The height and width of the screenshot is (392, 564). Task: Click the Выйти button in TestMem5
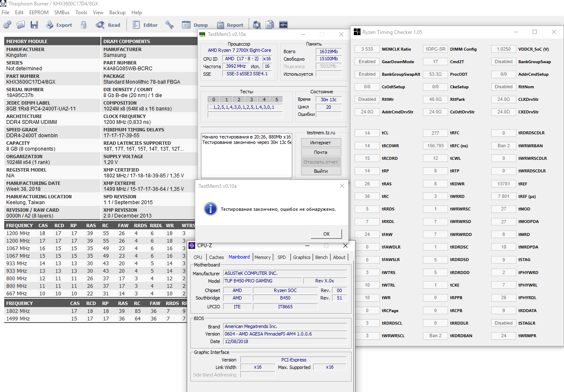coord(321,171)
